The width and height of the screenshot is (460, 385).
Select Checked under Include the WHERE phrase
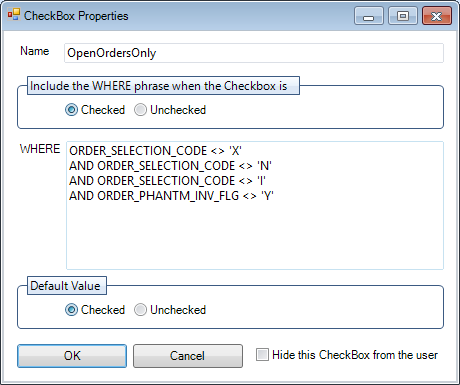[x=95, y=110]
